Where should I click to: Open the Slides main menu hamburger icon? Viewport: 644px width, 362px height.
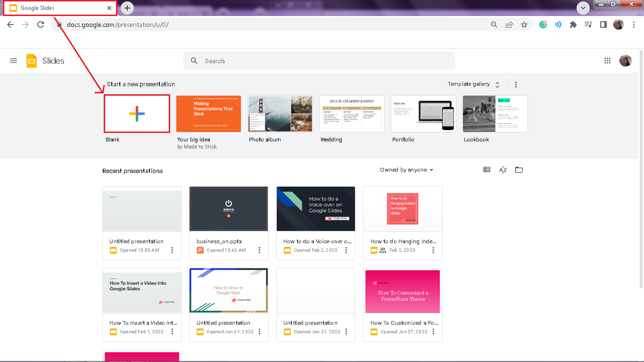[x=13, y=60]
